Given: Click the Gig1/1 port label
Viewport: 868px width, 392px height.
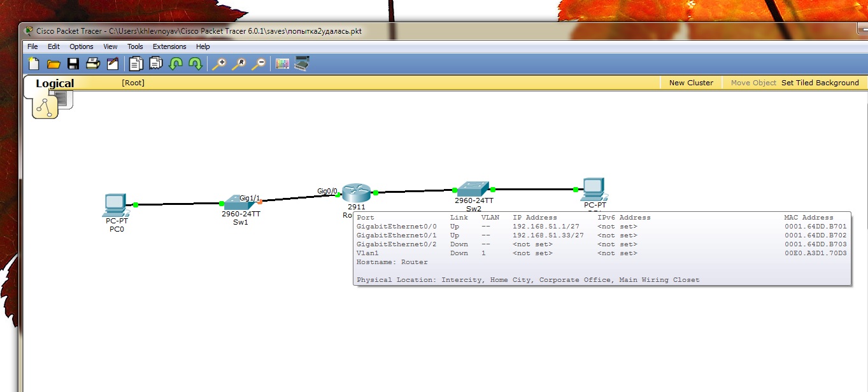Looking at the screenshot, I should [x=250, y=198].
